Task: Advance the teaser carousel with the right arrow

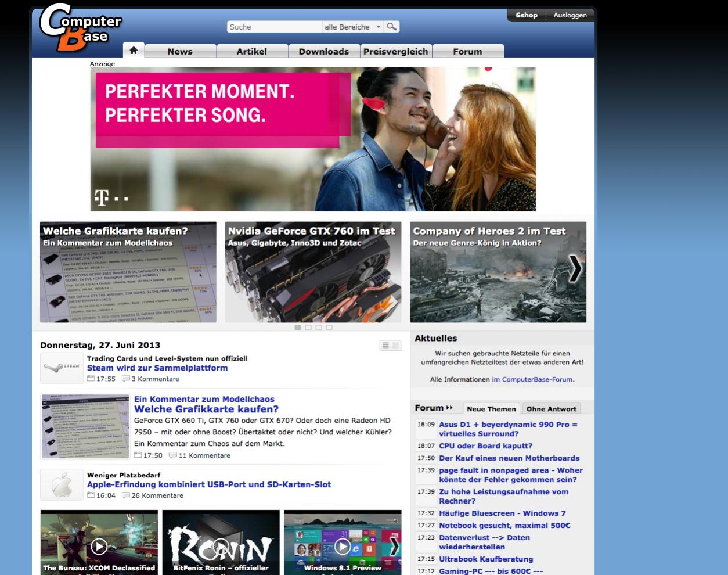Action: (x=575, y=268)
